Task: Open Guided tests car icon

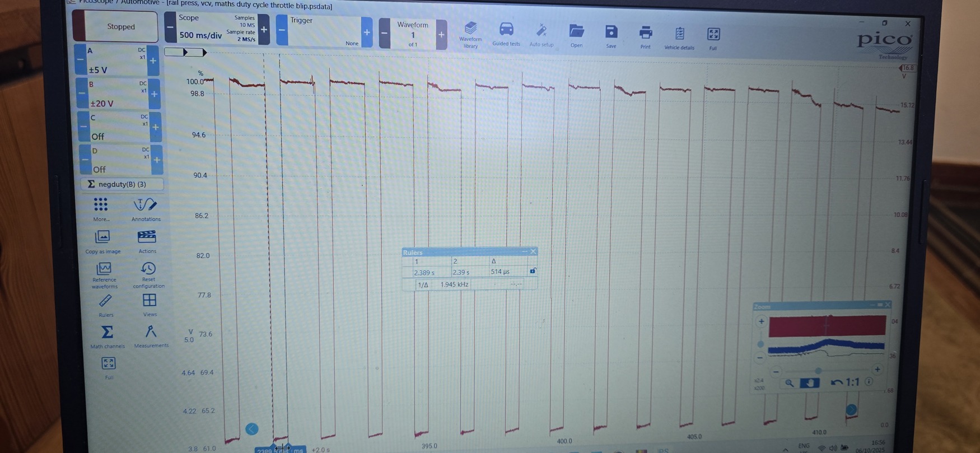Action: [x=506, y=34]
